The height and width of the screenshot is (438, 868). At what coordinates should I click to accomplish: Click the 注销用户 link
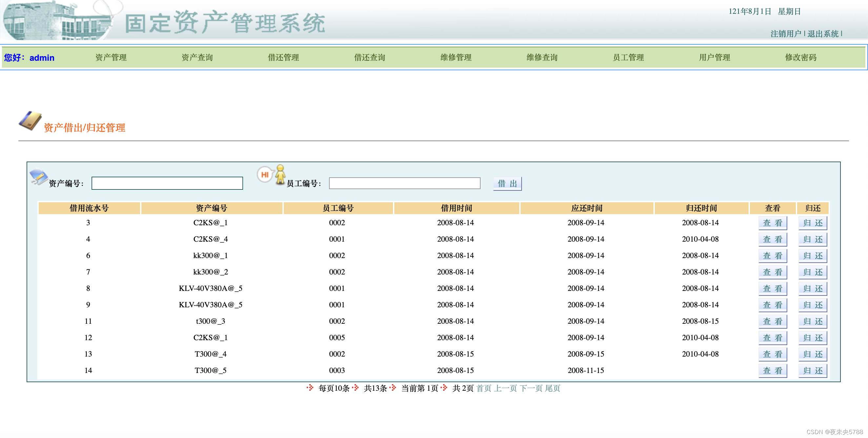pos(785,34)
